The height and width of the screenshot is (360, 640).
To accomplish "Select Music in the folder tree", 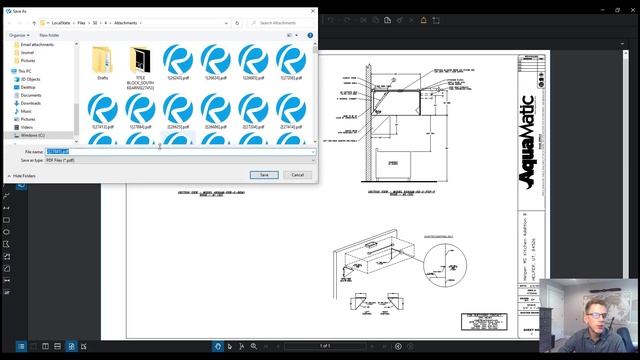I will (26, 111).
